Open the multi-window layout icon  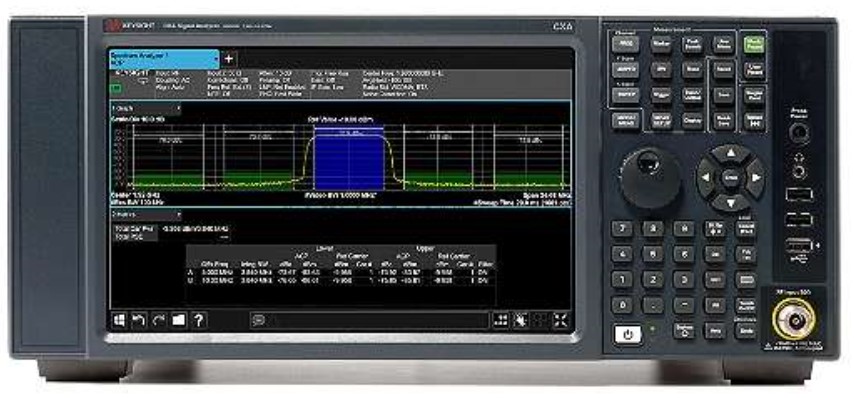[501, 321]
